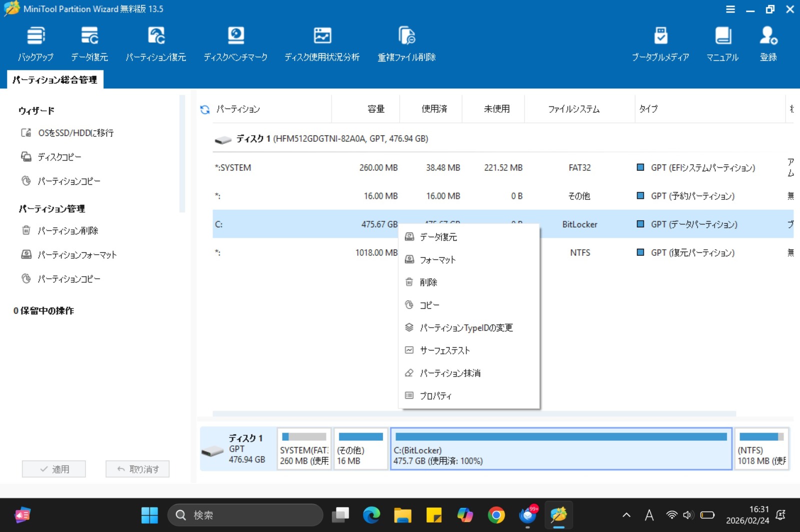Open the バックアップ (Backup) tool
This screenshot has height=532, width=800.
coord(35,43)
